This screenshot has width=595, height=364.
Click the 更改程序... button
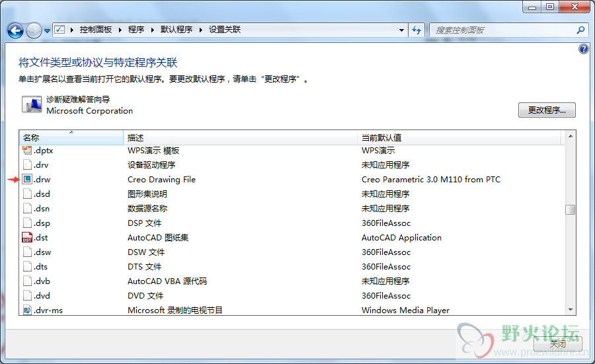click(547, 110)
